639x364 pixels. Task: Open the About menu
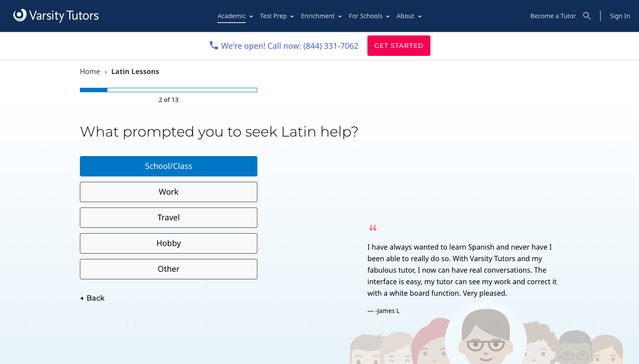pyautogui.click(x=409, y=16)
